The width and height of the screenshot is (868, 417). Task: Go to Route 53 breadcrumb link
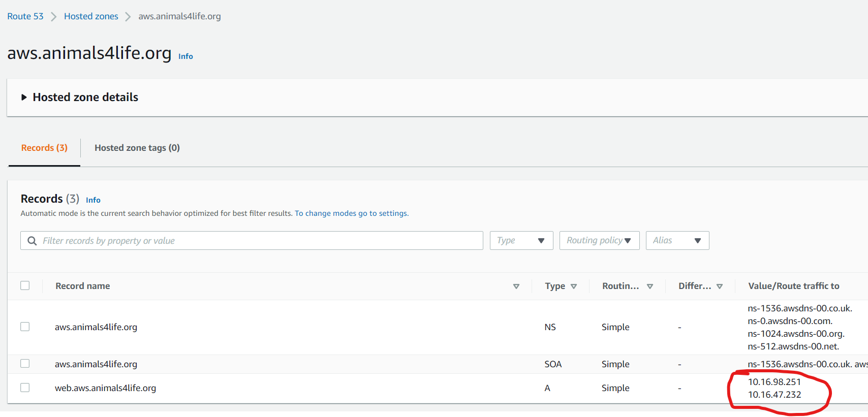coord(25,16)
